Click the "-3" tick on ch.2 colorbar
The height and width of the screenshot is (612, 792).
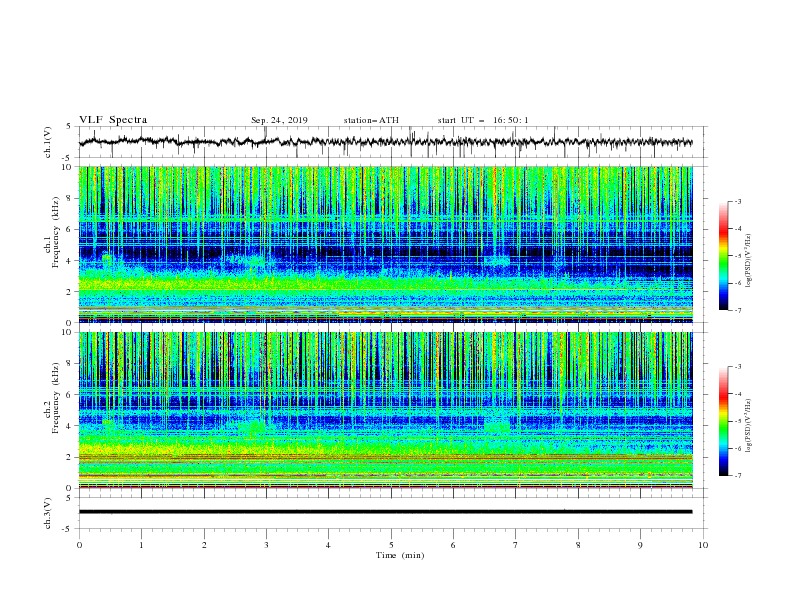[x=737, y=367]
